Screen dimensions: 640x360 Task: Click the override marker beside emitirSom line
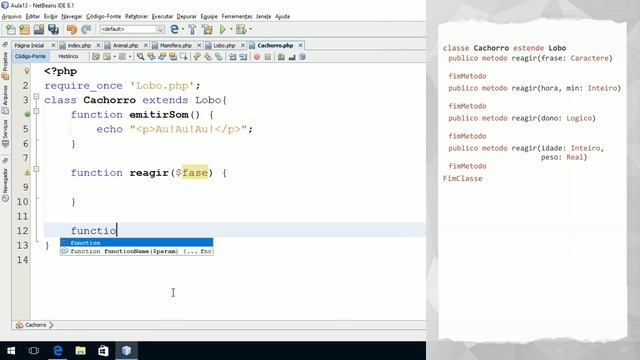[27, 114]
